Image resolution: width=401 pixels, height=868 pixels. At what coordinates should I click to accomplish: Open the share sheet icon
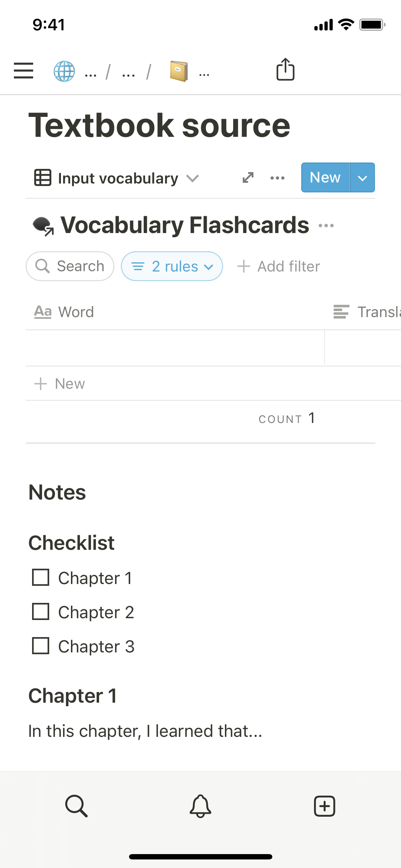click(x=286, y=69)
